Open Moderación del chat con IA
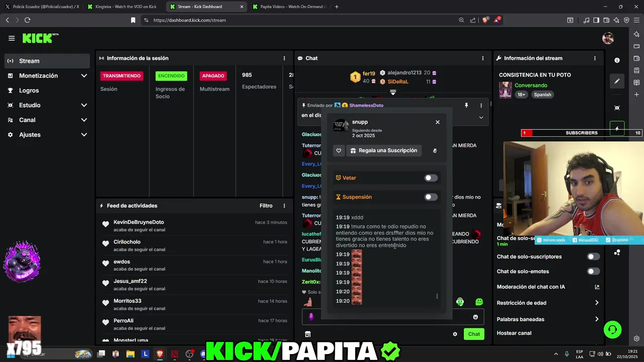The image size is (644, 362). tap(548, 287)
